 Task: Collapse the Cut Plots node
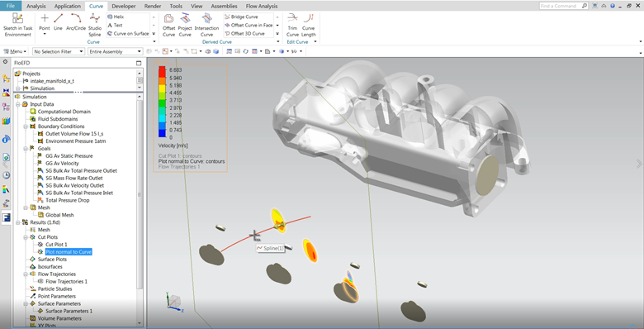(26, 237)
